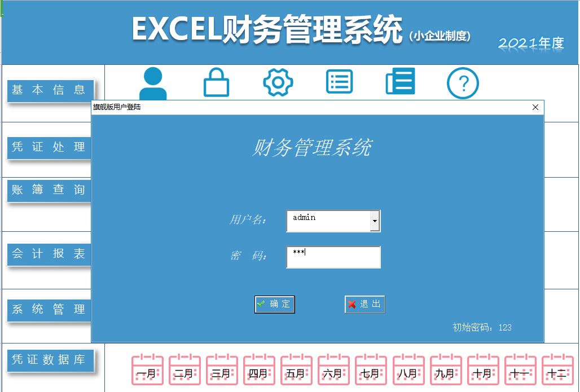Click the 初始密码: 123 hint text
This screenshot has width=580, height=392.
coord(482,327)
